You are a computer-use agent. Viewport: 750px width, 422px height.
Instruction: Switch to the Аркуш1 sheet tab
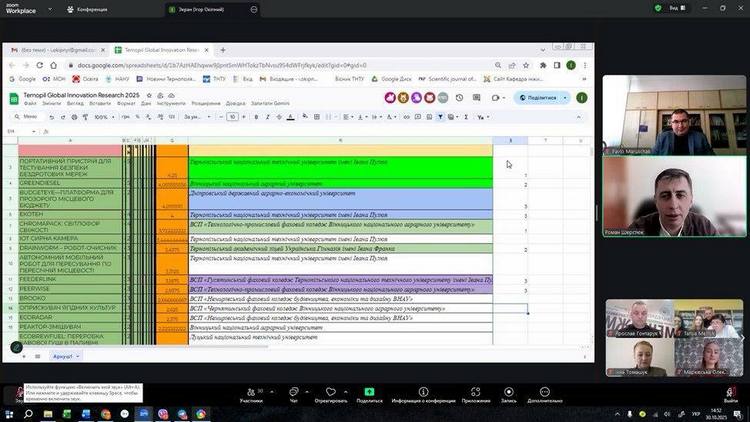(x=63, y=354)
